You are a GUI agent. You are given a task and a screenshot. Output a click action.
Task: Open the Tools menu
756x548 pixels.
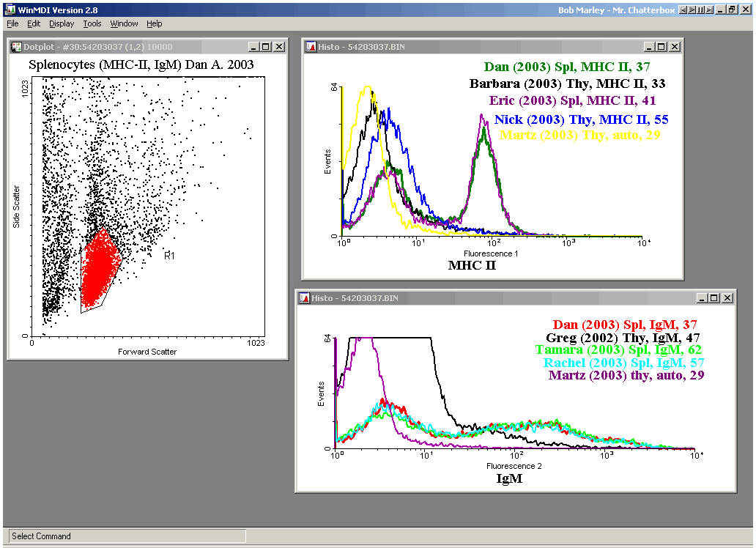point(92,23)
